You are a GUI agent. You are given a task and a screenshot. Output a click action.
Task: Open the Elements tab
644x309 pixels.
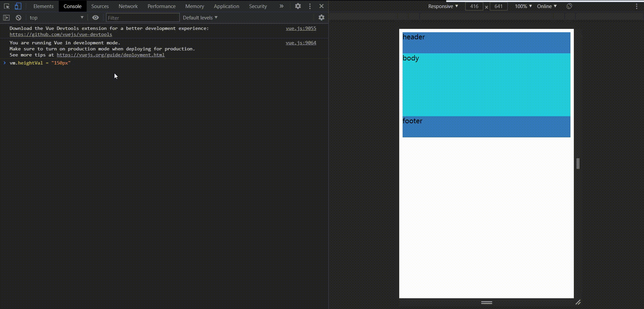tap(43, 6)
